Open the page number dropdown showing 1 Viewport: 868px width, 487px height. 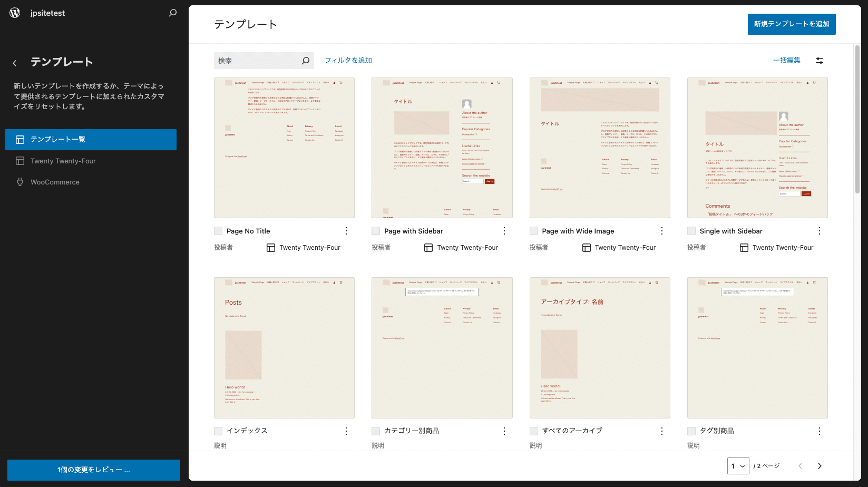click(738, 466)
